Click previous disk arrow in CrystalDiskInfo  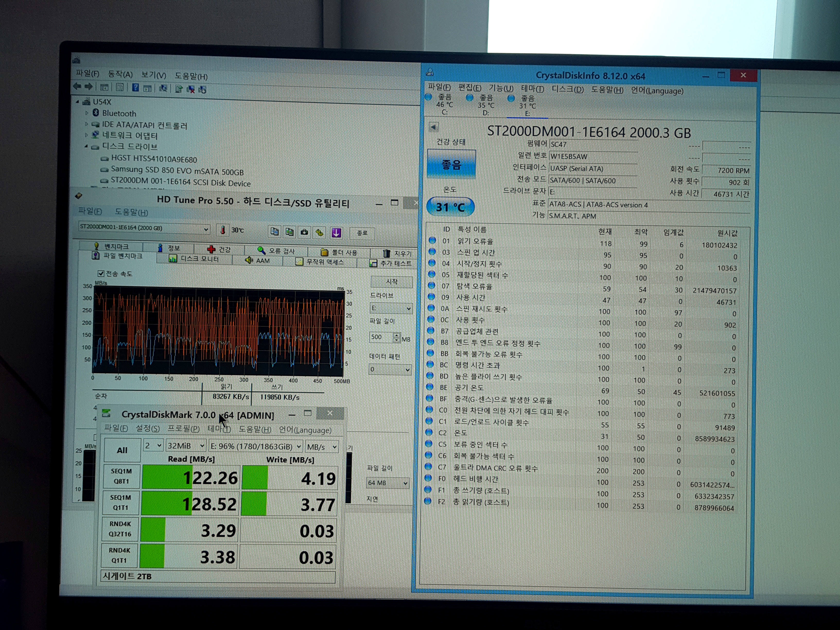click(434, 127)
